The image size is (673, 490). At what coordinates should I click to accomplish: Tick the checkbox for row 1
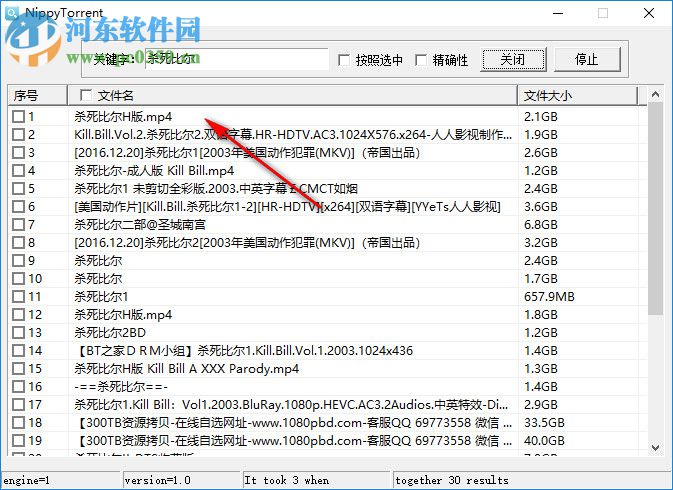[18, 117]
